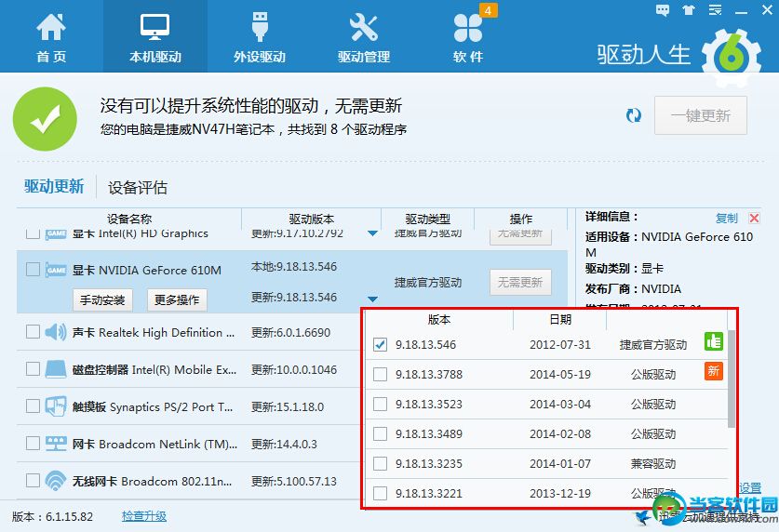This screenshot has width=779, height=532.
Task: Check version 9.18.13.3523 checkbox
Action: point(380,404)
